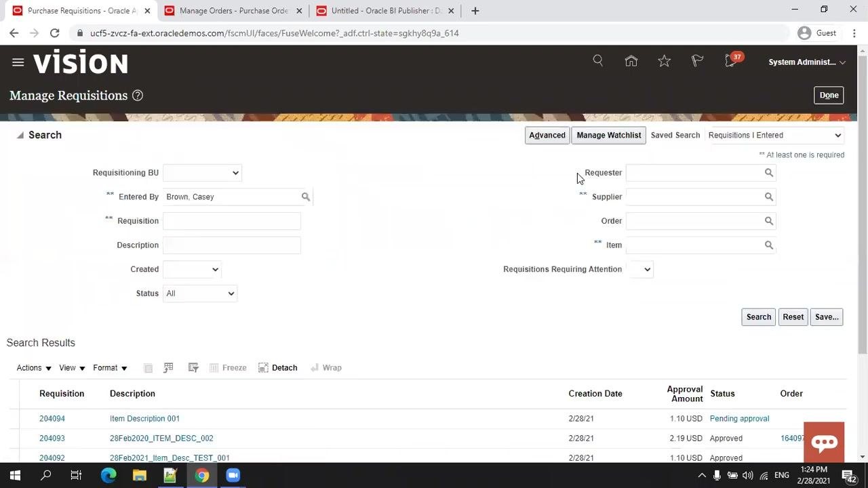Open Watchlist flag icon
Screen dimensions: 868x488
[x=697, y=61]
